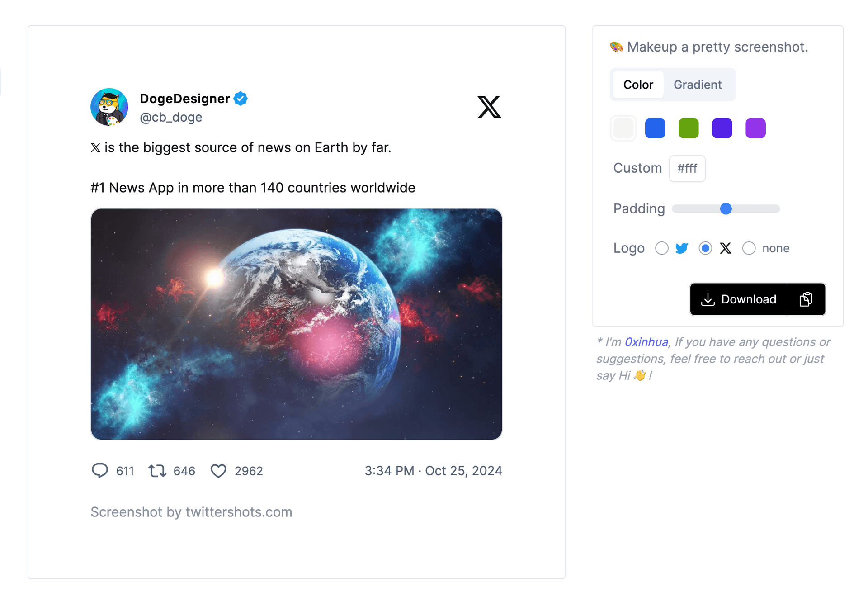Select the light purple color swatch
868x601 pixels.
(x=755, y=128)
